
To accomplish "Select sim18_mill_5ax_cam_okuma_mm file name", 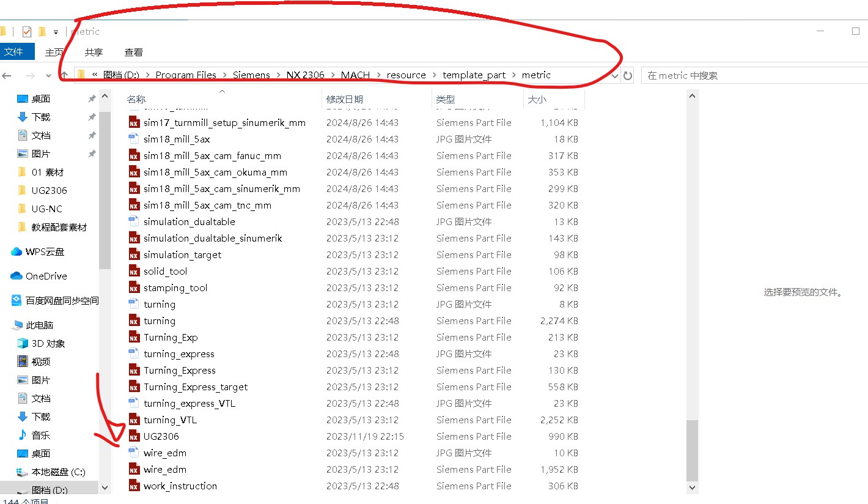I will click(x=215, y=172).
